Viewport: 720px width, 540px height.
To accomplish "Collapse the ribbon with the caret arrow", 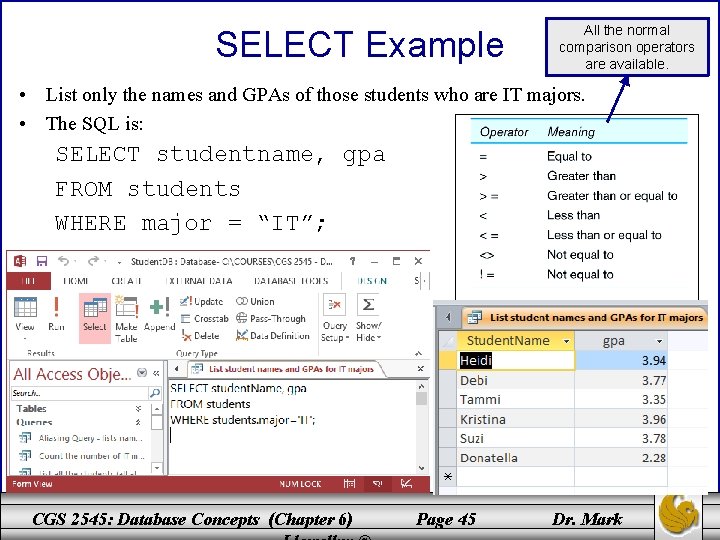I will pyautogui.click(x=418, y=353).
